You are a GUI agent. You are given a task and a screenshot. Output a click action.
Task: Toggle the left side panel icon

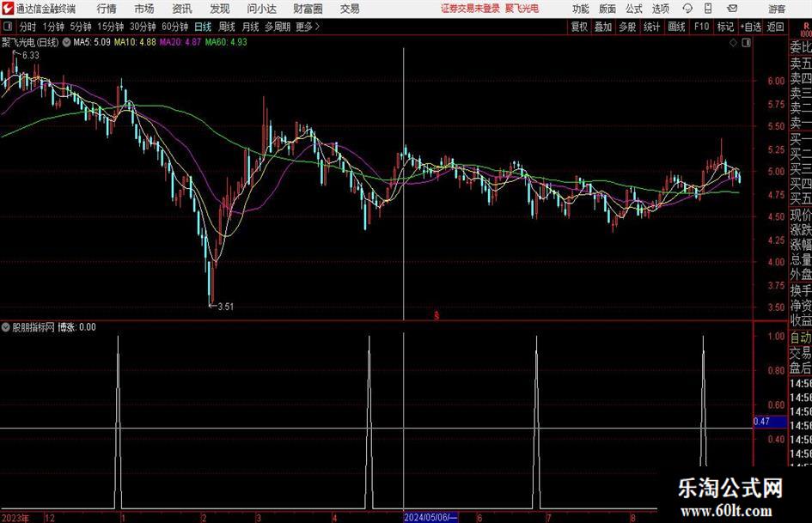click(7, 27)
